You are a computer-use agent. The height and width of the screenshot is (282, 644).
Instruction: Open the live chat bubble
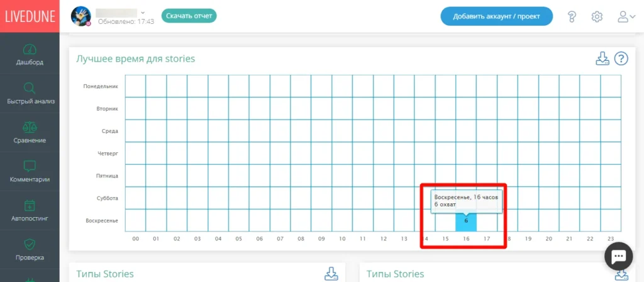618,256
